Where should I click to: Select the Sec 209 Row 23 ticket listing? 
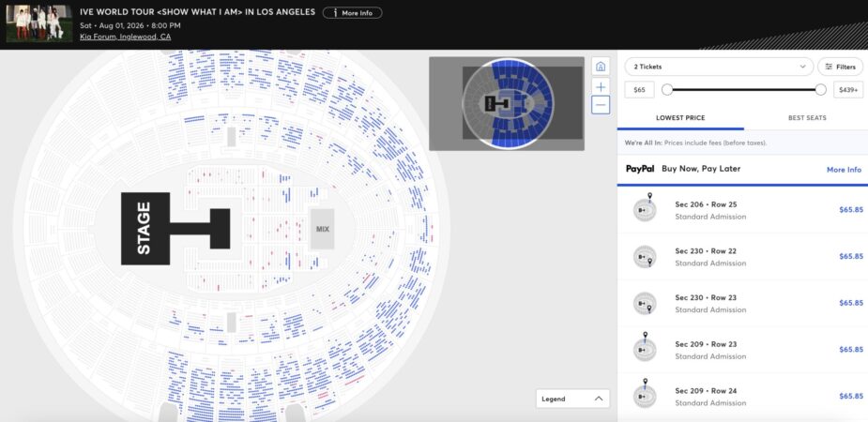coord(742,350)
